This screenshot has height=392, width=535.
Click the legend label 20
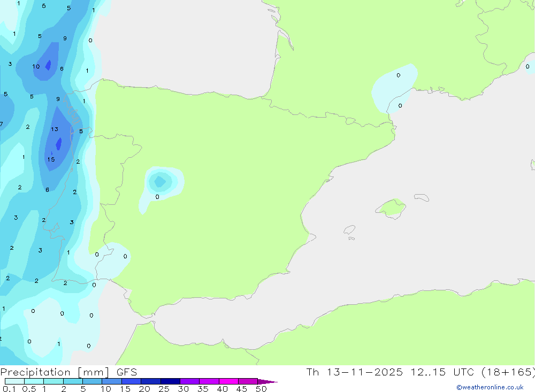[144, 389]
